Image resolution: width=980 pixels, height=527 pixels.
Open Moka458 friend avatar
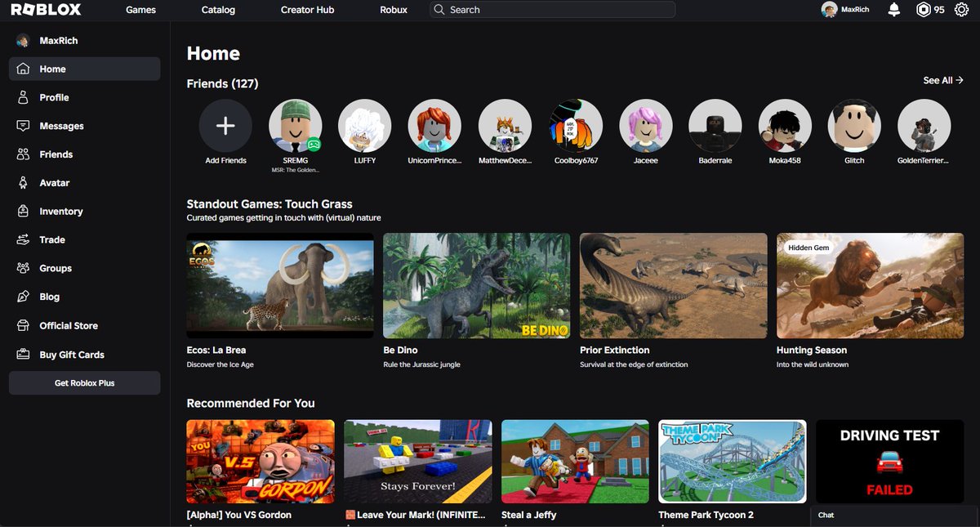click(785, 126)
